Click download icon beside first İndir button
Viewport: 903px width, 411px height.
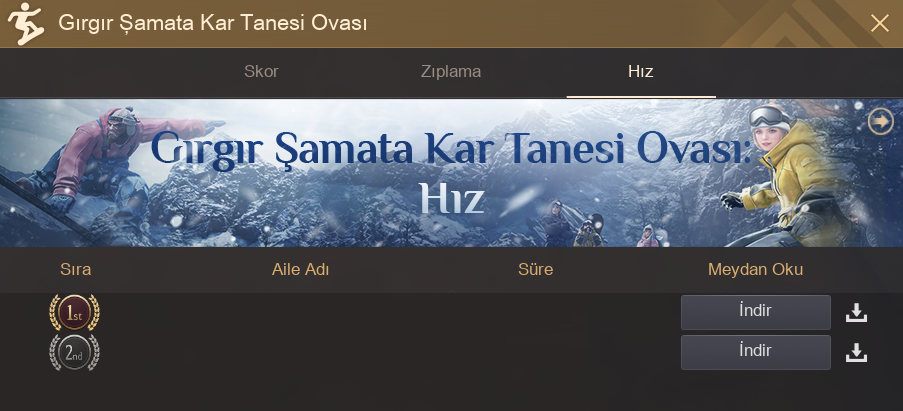(x=856, y=313)
